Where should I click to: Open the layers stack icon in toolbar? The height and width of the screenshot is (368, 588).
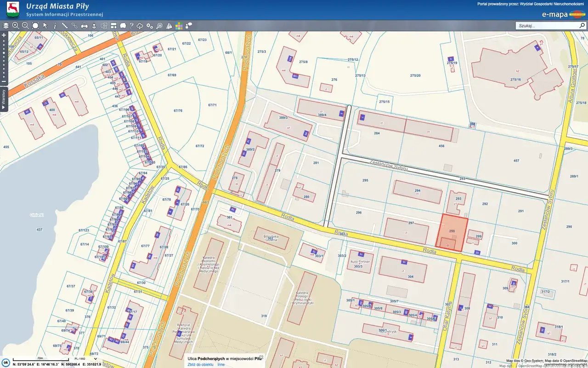click(6, 26)
